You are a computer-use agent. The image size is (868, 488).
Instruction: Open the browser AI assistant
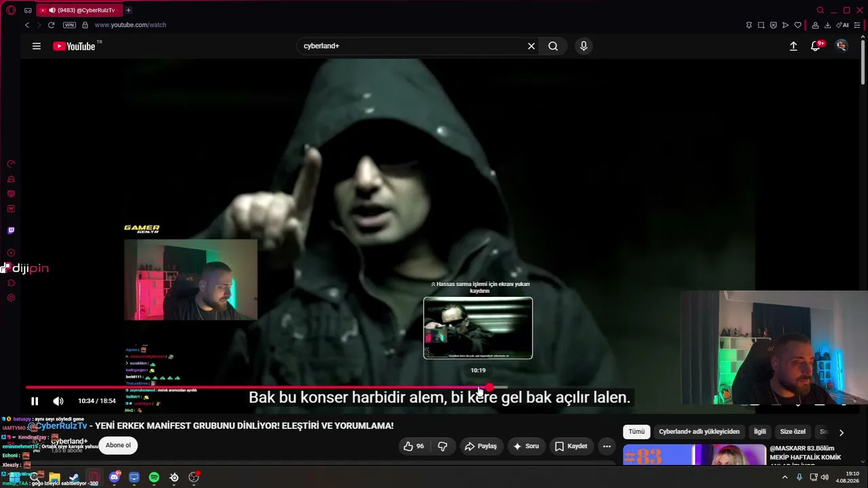(843, 25)
